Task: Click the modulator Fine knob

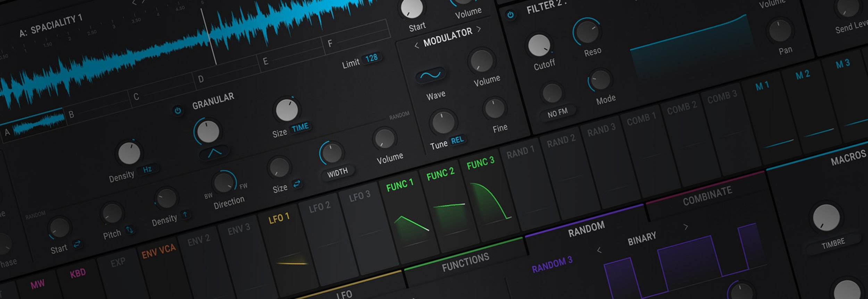Action: click(x=494, y=109)
